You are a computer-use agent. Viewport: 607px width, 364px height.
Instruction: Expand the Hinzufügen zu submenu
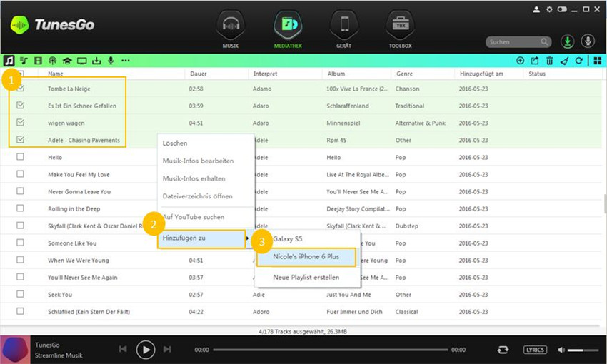(x=201, y=238)
